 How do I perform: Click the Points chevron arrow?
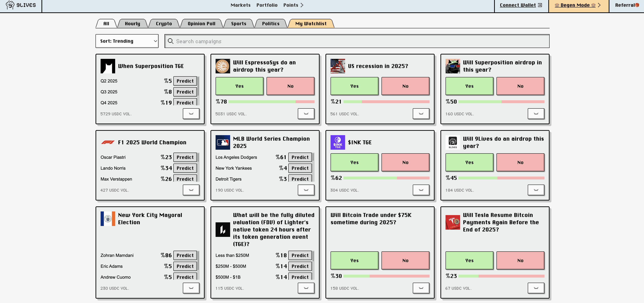pyautogui.click(x=302, y=5)
